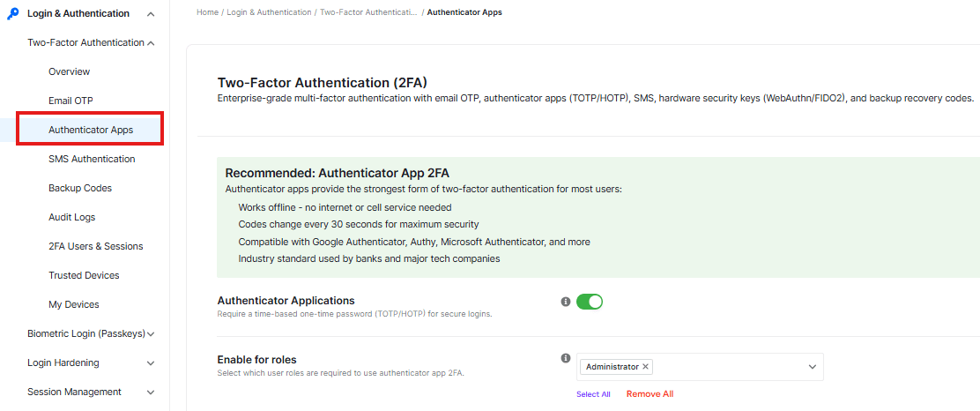The height and width of the screenshot is (411, 980).
Task: Turn off the Authenticator Applications switch
Action: pos(590,302)
